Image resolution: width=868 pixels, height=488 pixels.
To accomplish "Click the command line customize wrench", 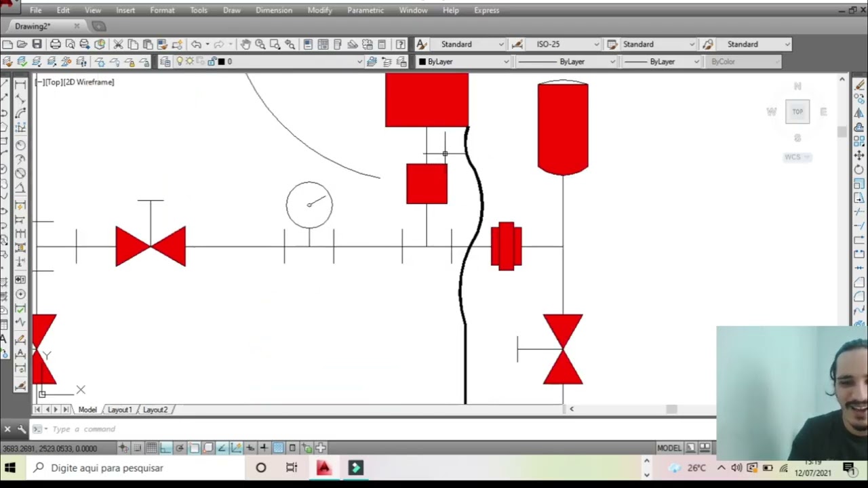I will point(22,429).
